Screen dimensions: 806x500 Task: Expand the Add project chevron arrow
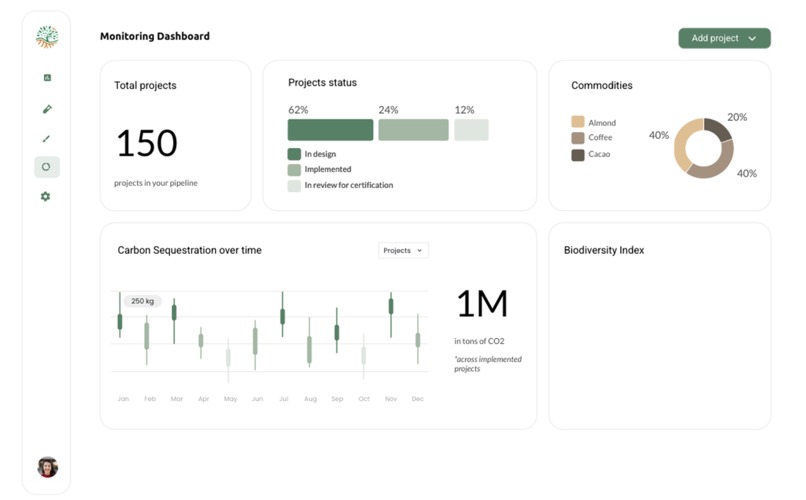coord(752,39)
